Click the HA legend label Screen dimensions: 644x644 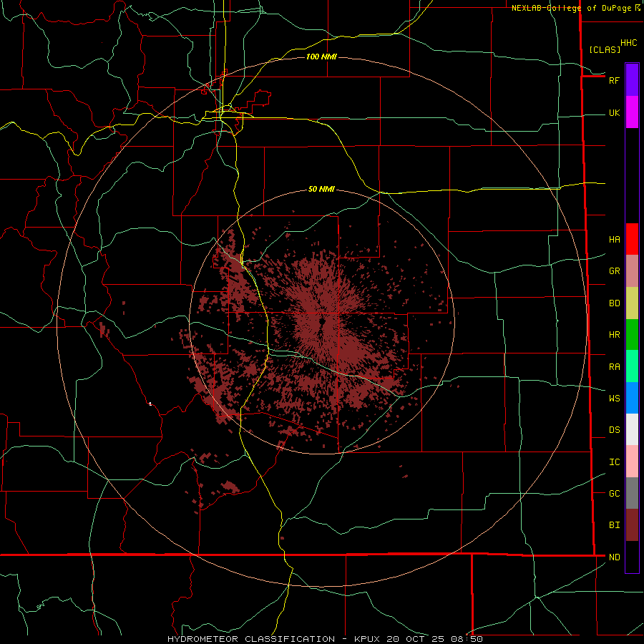pyautogui.click(x=614, y=240)
